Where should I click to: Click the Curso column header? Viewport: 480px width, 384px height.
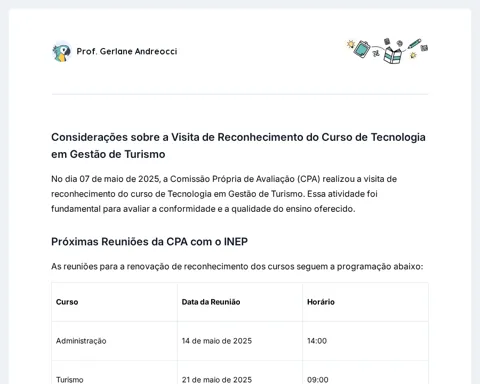point(67,302)
